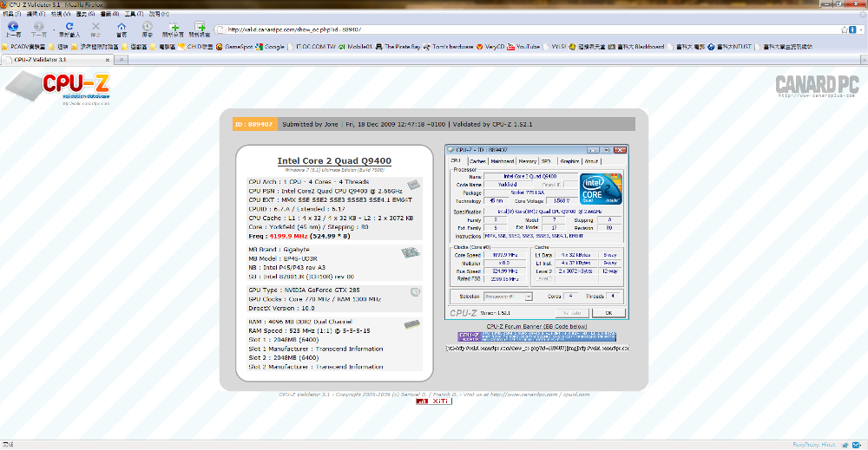868x450 pixels.
Task: Click the Intel Core 2 Quad logo
Action: tap(601, 188)
